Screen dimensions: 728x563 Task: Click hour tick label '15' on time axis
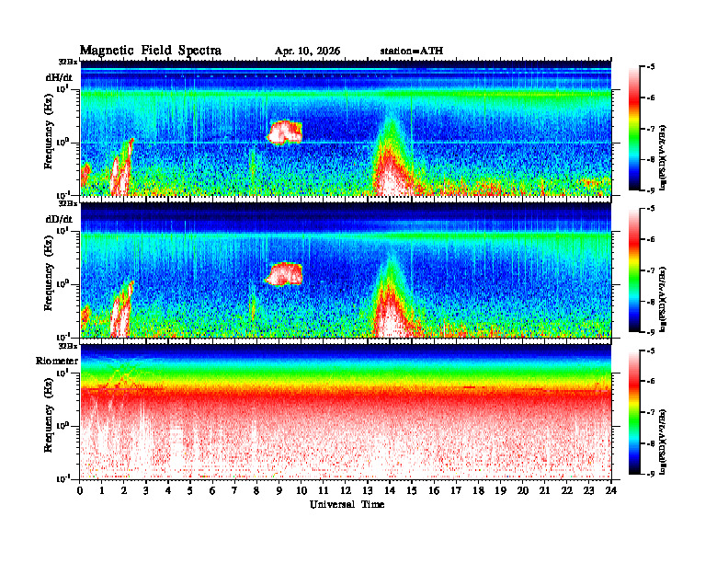412,491
